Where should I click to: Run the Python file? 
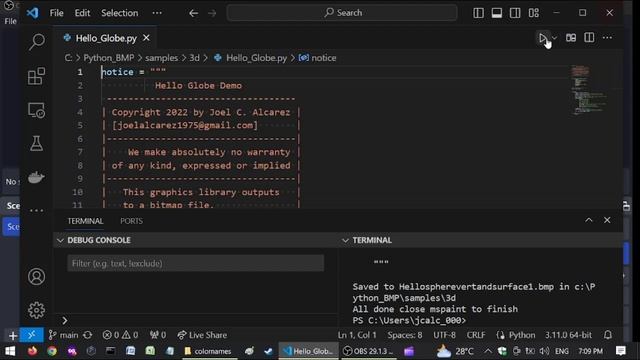pos(543,38)
